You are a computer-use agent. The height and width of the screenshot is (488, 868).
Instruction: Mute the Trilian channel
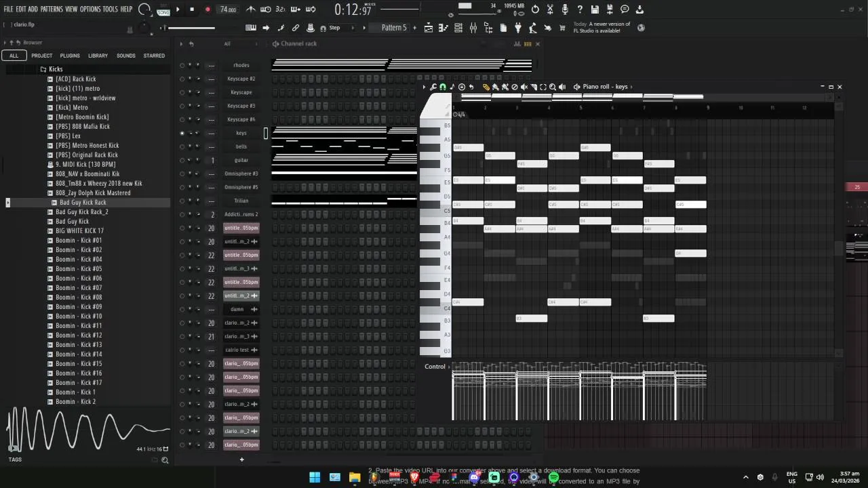(182, 201)
